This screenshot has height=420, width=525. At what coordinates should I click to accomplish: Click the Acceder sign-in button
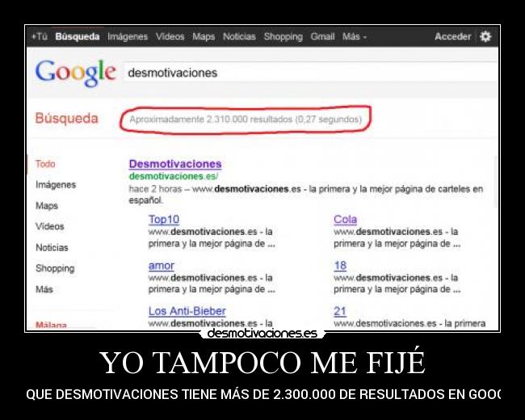click(x=452, y=36)
